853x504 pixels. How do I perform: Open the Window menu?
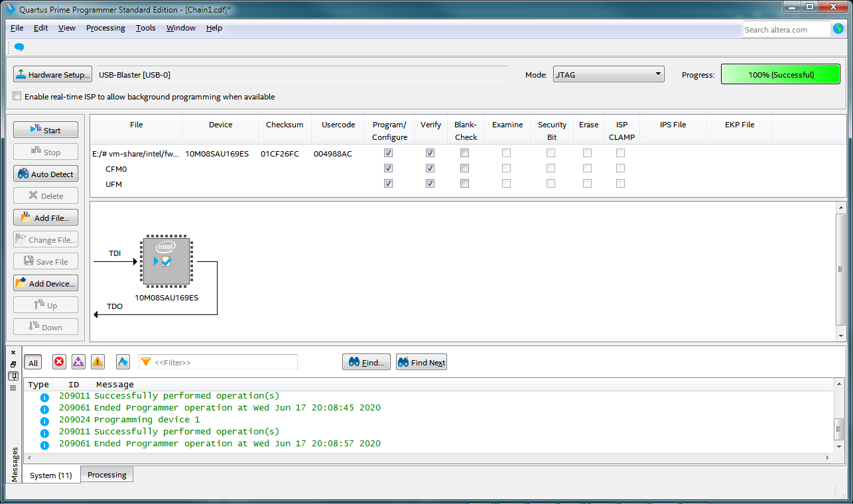[x=181, y=28]
